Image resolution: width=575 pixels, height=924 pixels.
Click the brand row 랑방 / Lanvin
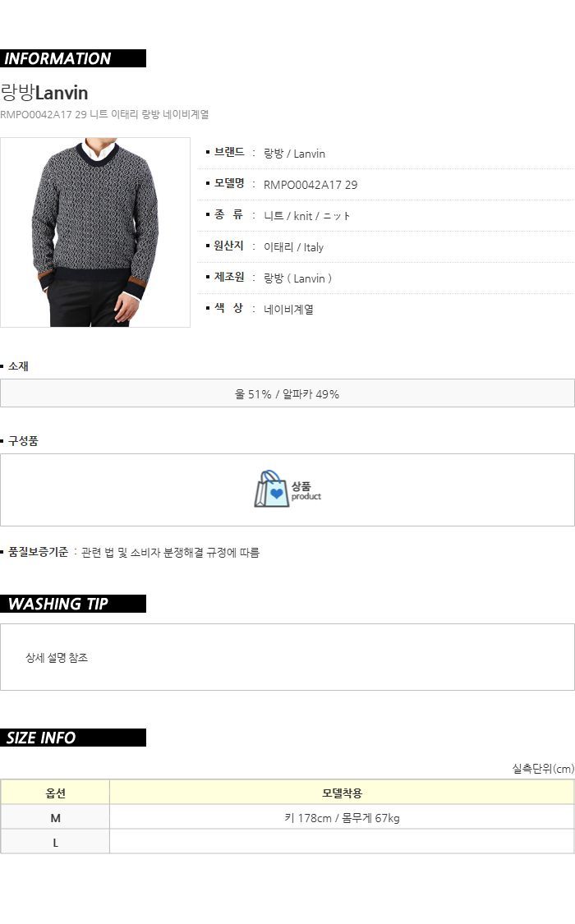click(x=386, y=154)
